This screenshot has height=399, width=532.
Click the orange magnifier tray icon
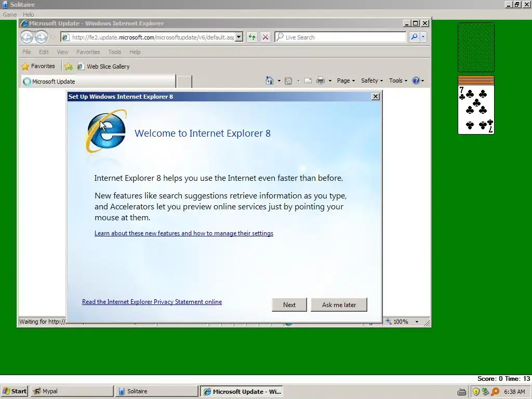coord(495,392)
